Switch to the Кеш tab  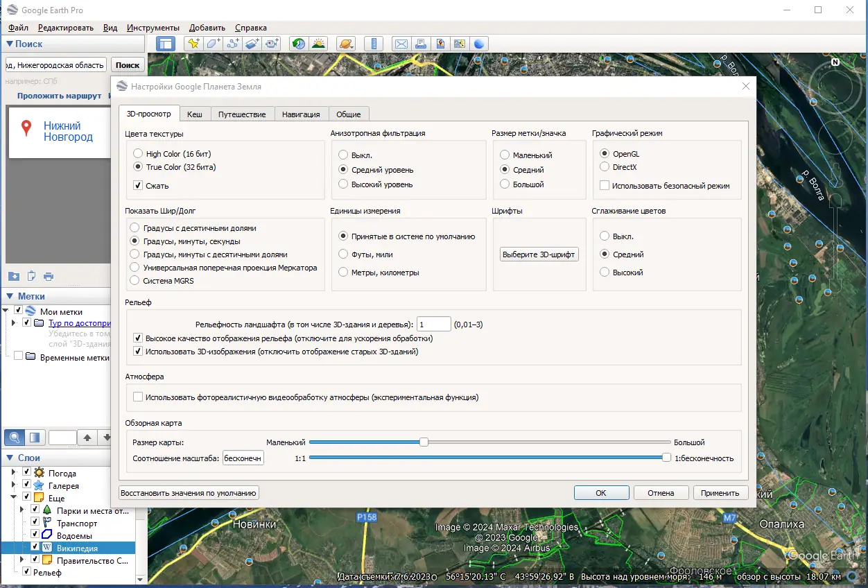(195, 114)
